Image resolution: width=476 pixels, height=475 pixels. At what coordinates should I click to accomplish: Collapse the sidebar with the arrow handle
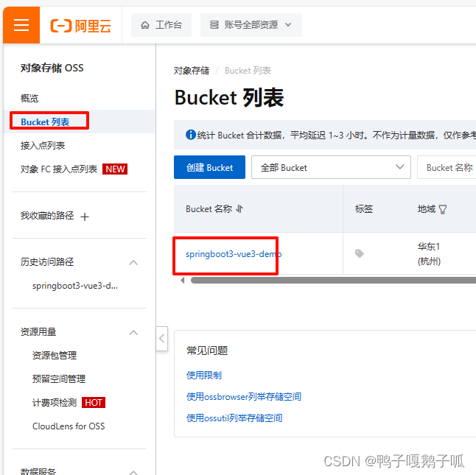[x=162, y=339]
